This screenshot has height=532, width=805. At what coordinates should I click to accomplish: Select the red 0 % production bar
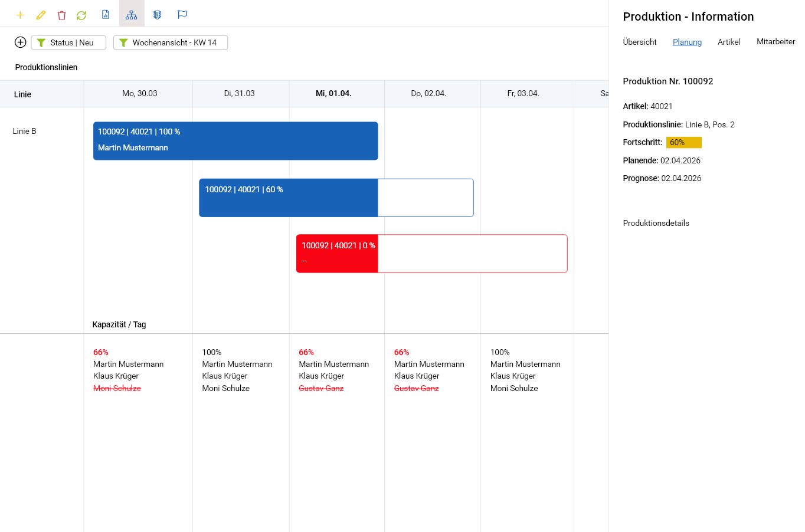pos(432,254)
